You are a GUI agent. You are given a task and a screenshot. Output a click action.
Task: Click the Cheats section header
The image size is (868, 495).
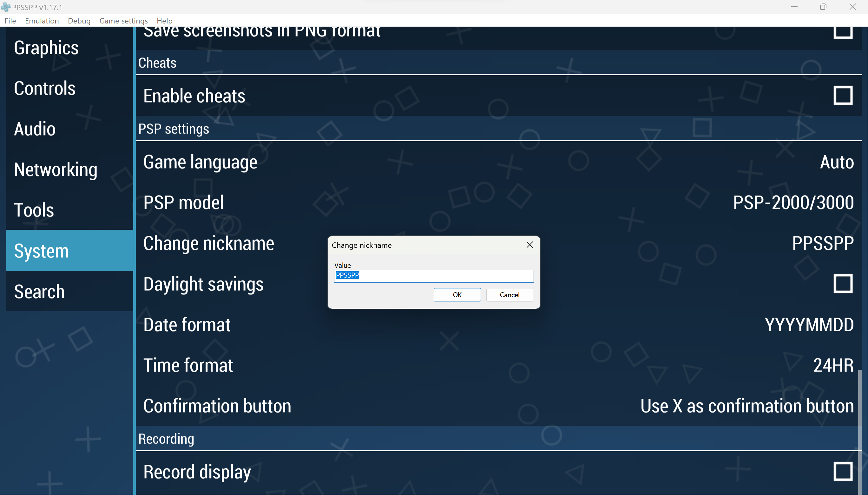tap(157, 63)
